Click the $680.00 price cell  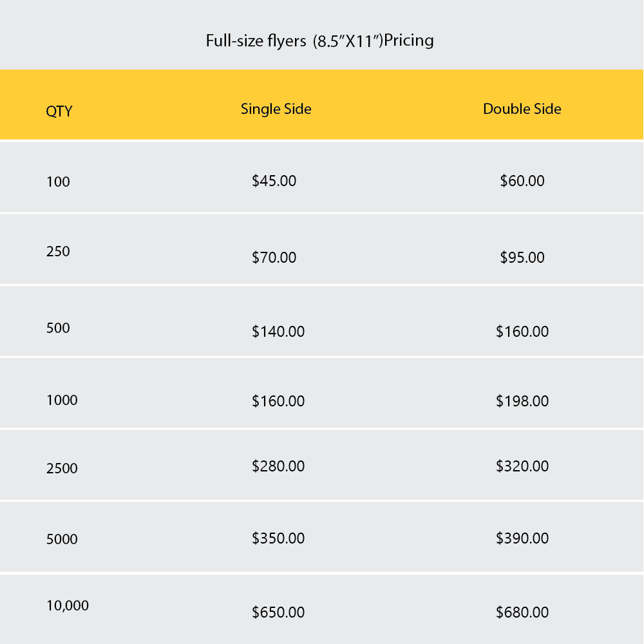(522, 612)
